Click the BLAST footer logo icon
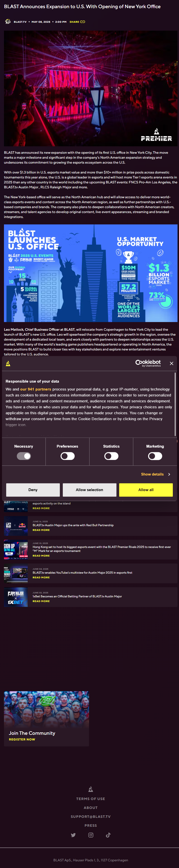The height and width of the screenshot is (868, 179). (90, 789)
